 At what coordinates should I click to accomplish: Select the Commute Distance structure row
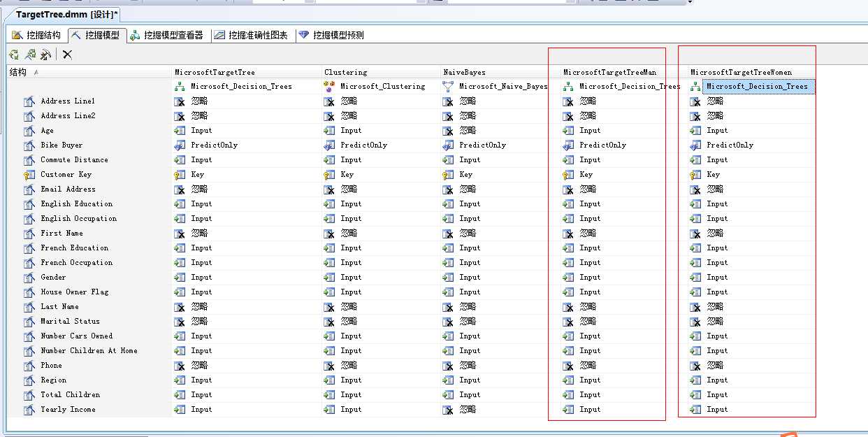point(89,160)
